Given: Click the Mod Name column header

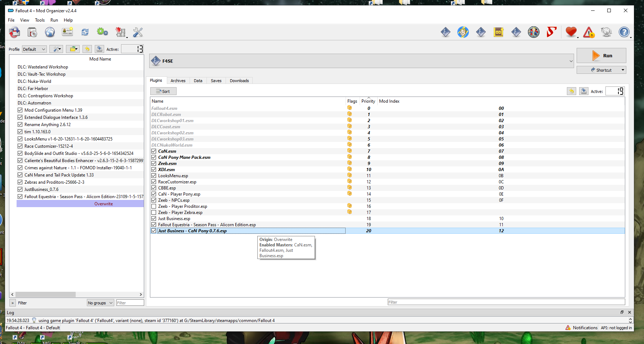Looking at the screenshot, I should point(100,59).
